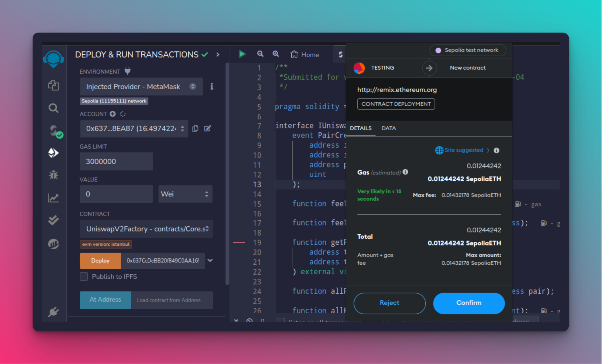The height and width of the screenshot is (364, 602).
Task: Open account 0x637...8EA87 dropdown
Action: 134,128
